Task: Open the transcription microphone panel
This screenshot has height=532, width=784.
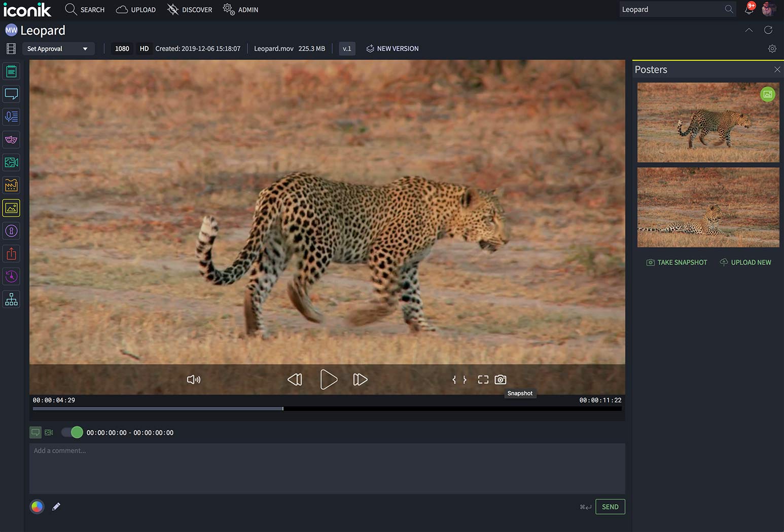Action: coord(11,117)
